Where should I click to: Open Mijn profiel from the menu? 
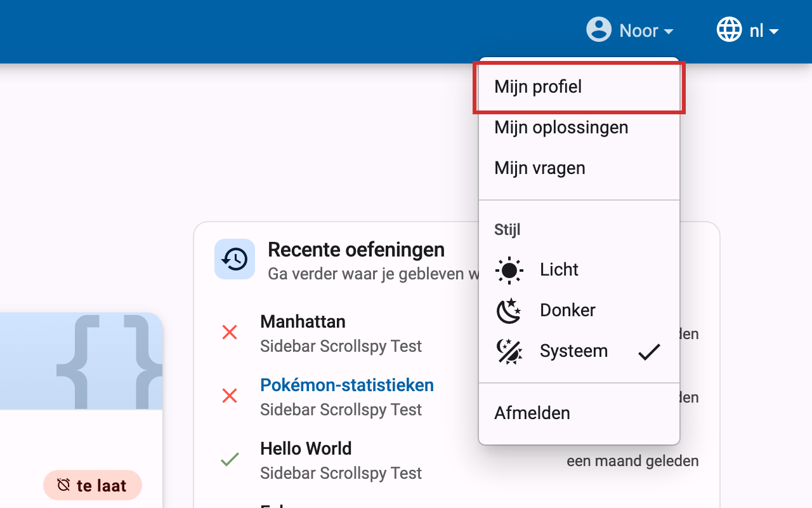[579, 87]
